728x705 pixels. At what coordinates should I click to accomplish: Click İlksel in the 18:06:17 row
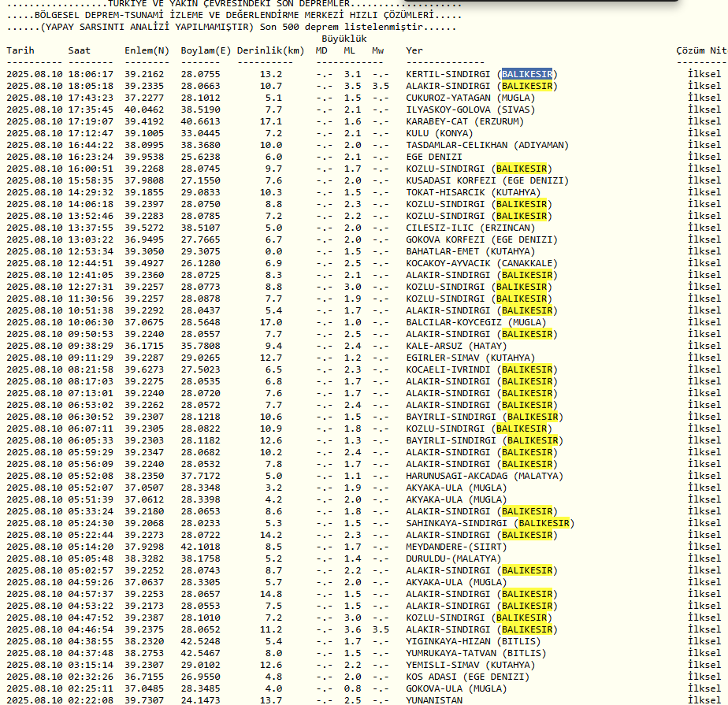704,74
